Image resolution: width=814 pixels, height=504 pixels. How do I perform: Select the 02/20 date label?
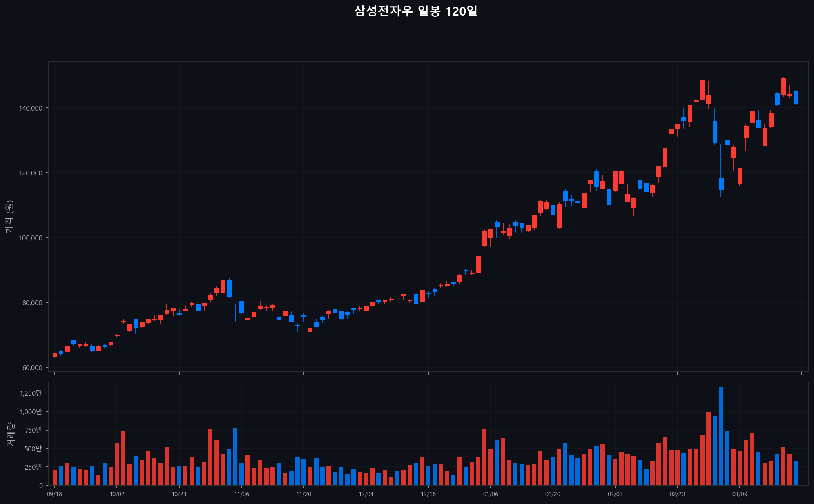pyautogui.click(x=677, y=494)
